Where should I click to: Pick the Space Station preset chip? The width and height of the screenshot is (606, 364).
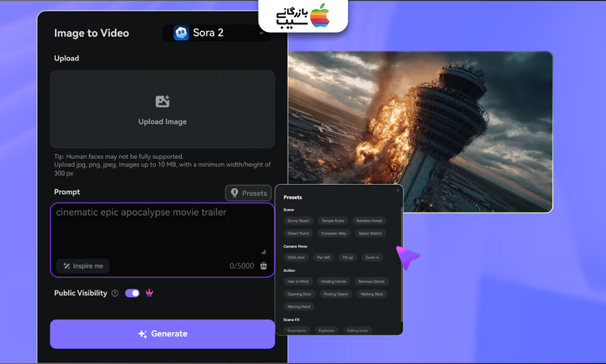370,233
